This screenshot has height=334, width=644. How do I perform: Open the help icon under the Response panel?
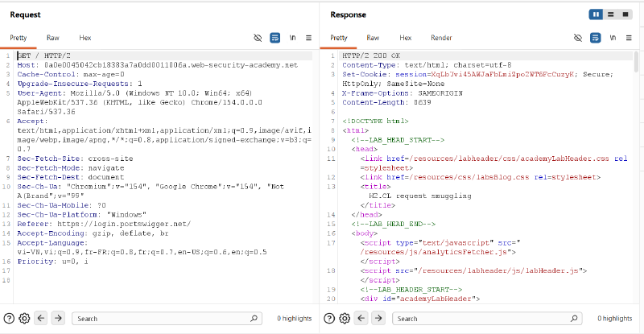coord(329,319)
